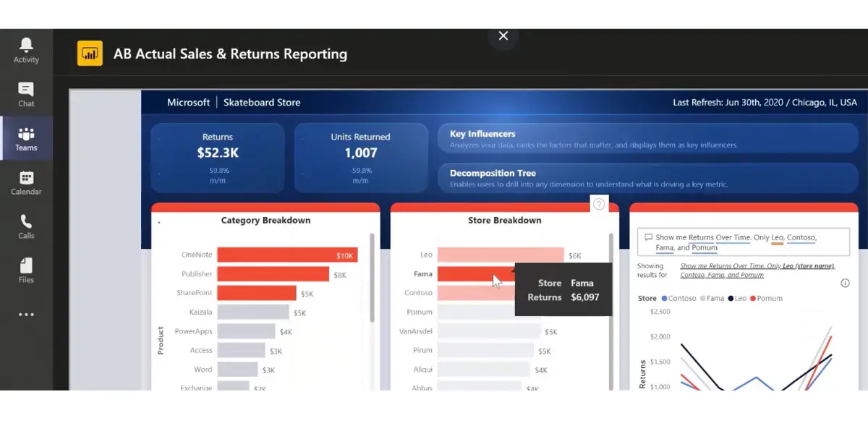Select the OneNote bar in Category Breakdown
The width and height of the screenshot is (868, 434).
click(x=287, y=255)
